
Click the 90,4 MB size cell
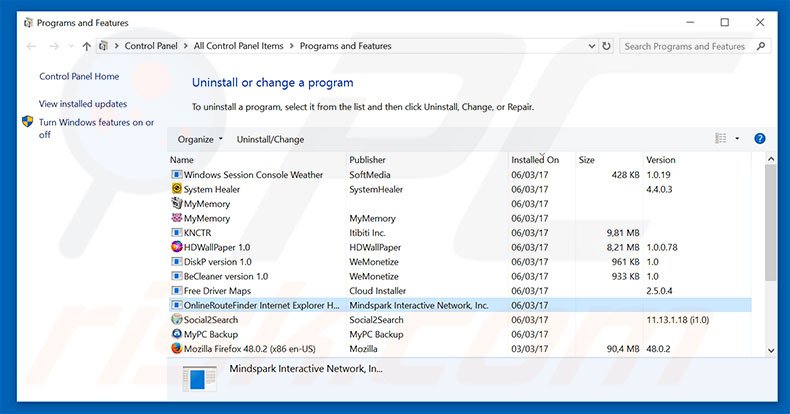tap(623, 349)
